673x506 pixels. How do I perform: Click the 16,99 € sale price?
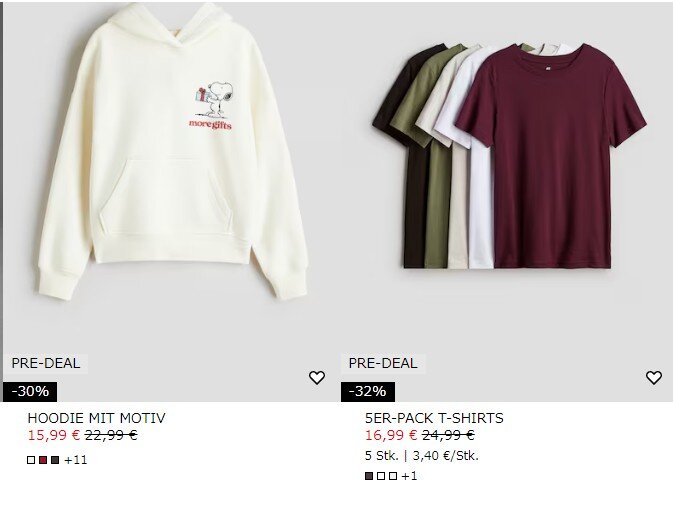click(x=391, y=435)
